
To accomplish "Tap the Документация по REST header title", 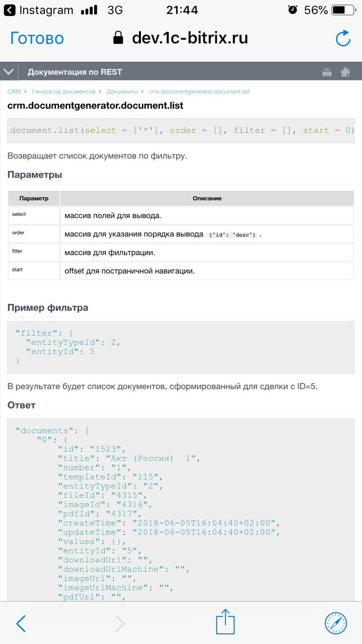I will click(x=75, y=72).
